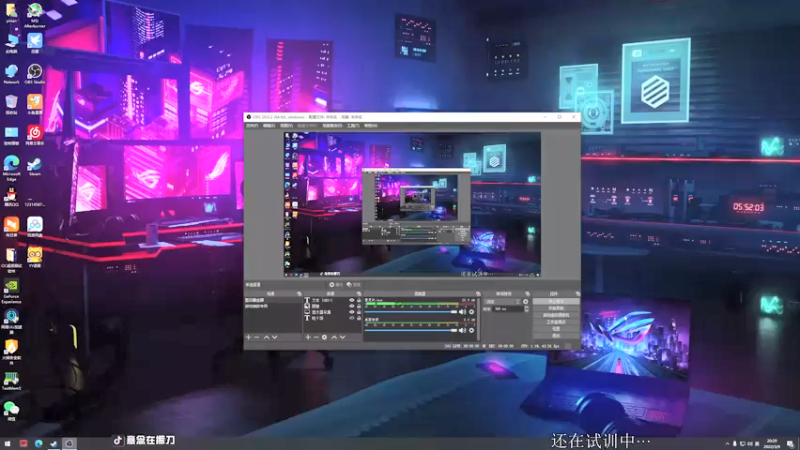800x450 pixels.
Task: Open the 文件 menu in OBS
Action: coord(252,126)
